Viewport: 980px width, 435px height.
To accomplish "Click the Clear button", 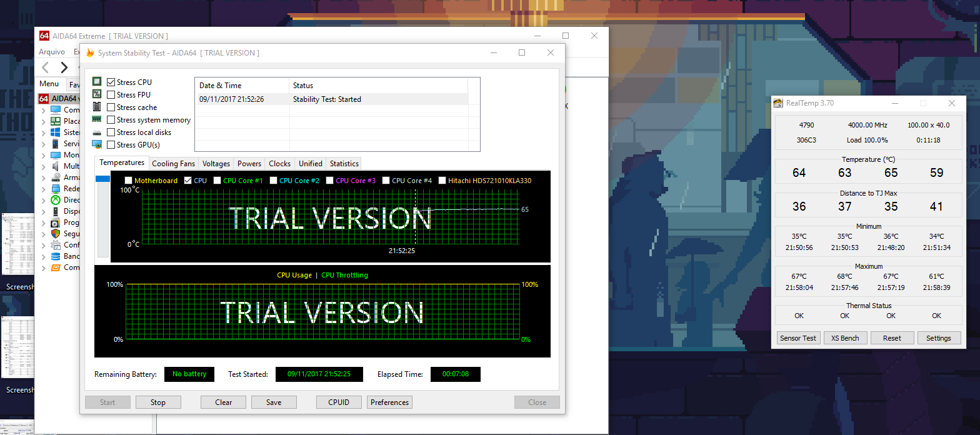I will click(223, 402).
